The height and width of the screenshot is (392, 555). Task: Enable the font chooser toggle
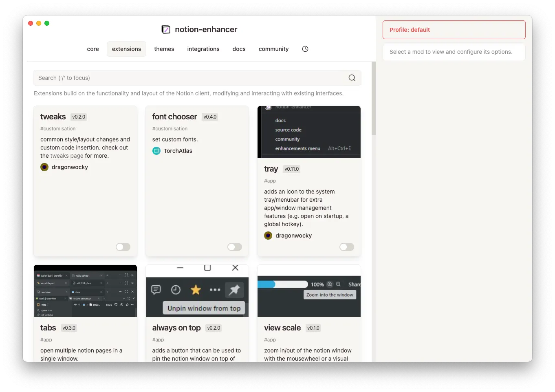click(x=235, y=247)
